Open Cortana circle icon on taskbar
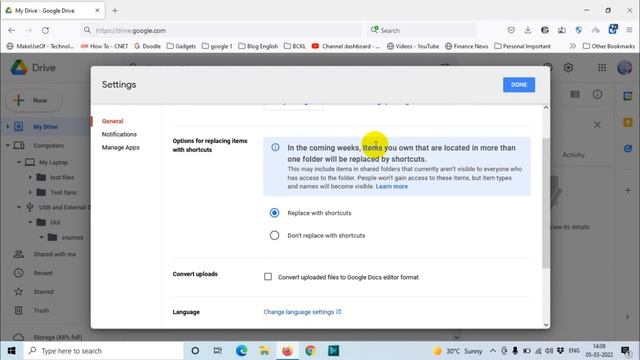Screen dimensions: 640x360 pyautogui.click(x=195, y=351)
